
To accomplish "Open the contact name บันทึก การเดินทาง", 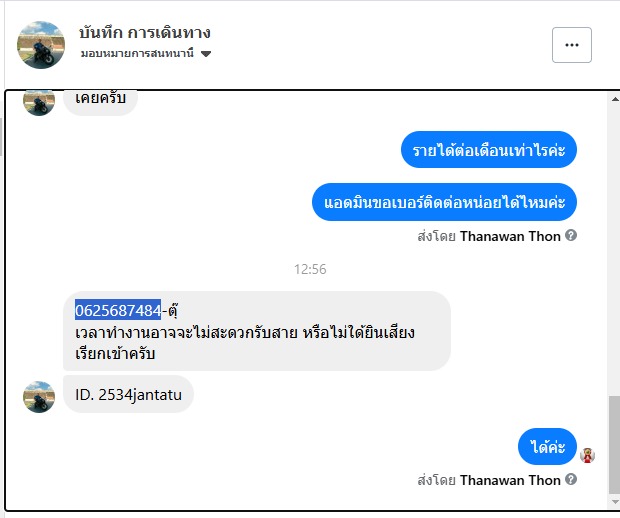I will point(145,33).
